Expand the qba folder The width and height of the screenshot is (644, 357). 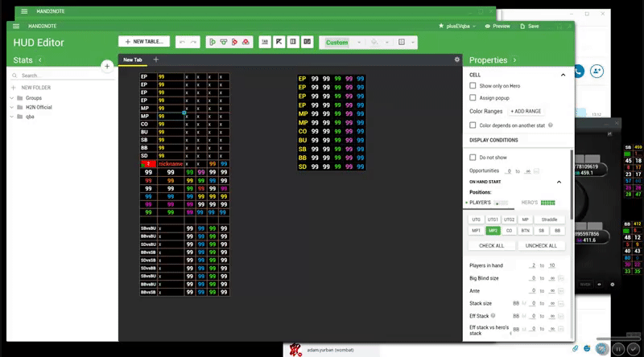[12, 117]
